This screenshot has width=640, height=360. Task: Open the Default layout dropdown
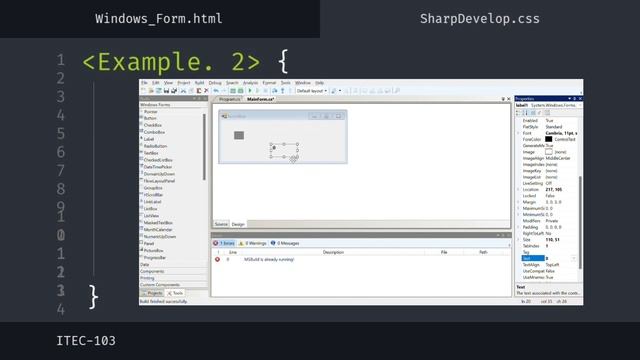point(312,91)
